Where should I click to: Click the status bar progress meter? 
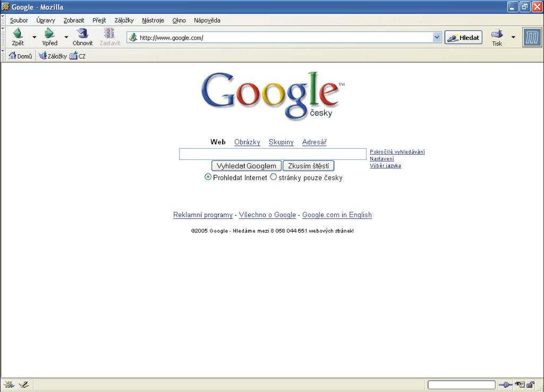462,385
